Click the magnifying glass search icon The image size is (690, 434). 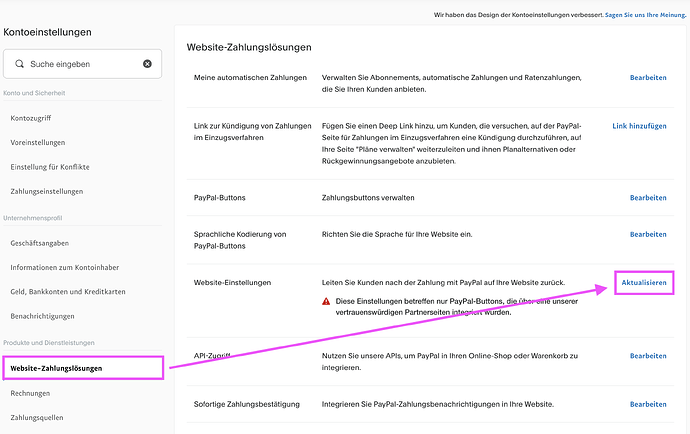pyautogui.click(x=19, y=64)
